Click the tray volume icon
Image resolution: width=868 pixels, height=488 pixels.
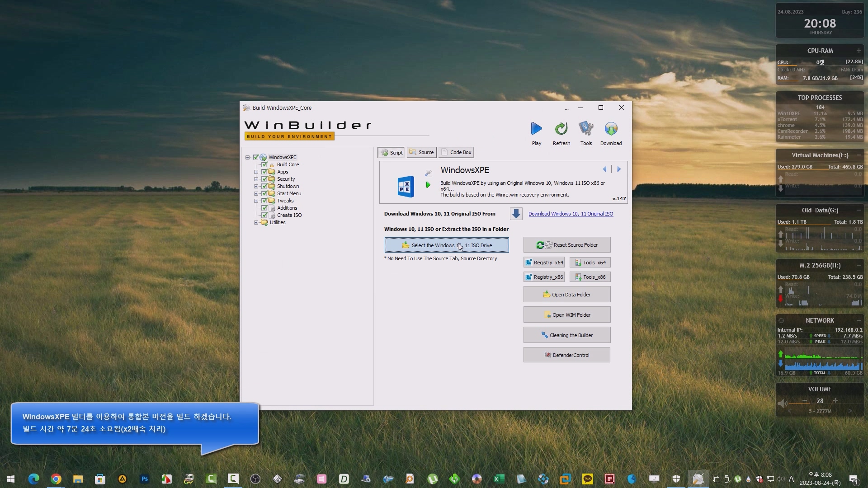coord(780,479)
